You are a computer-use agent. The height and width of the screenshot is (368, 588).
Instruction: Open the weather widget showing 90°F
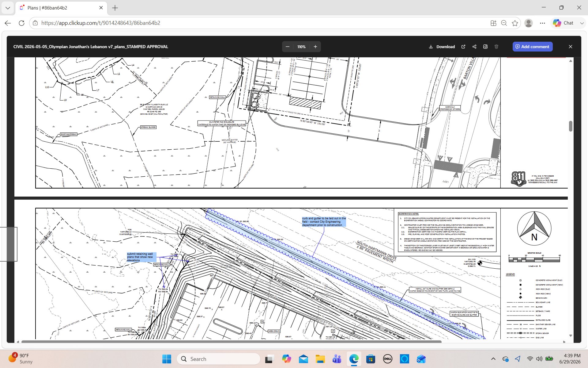[x=21, y=359]
